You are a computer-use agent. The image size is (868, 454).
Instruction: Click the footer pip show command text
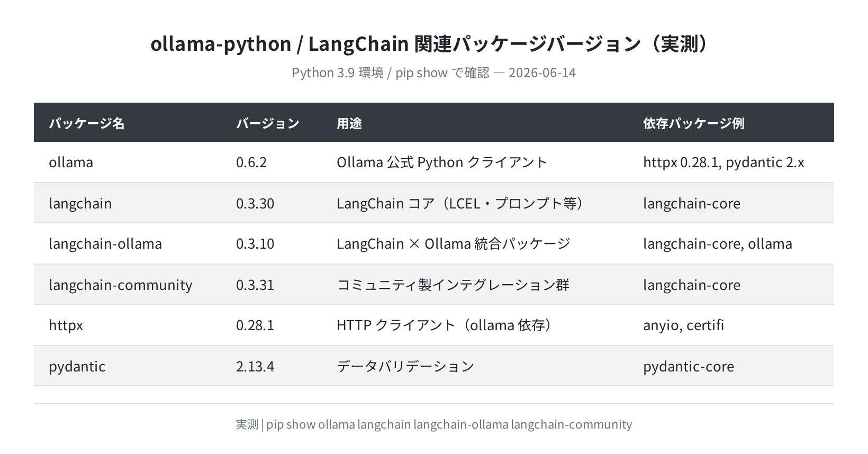(433, 424)
